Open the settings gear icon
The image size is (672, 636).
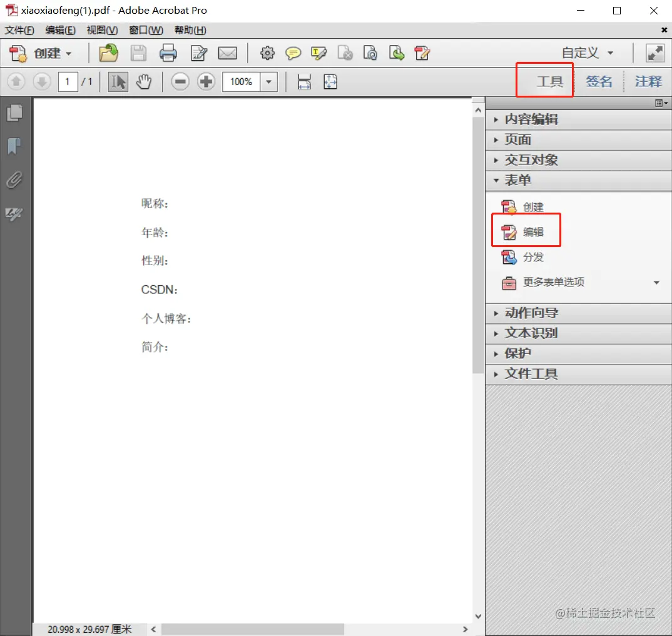pos(267,53)
